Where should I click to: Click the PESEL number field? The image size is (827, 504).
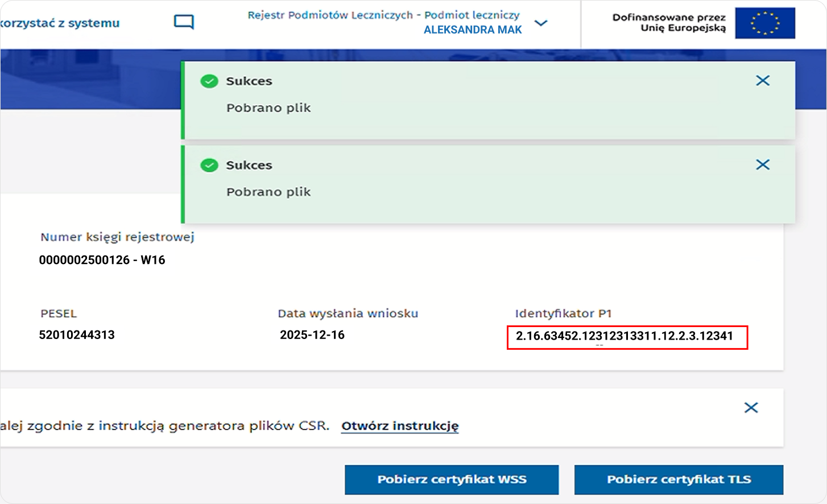pyautogui.click(x=77, y=335)
